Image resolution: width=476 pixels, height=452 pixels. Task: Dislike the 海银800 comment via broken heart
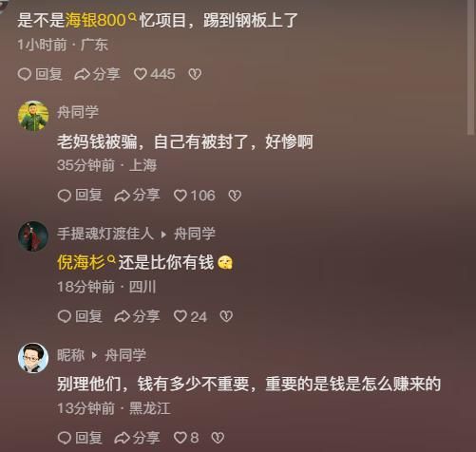(x=195, y=74)
